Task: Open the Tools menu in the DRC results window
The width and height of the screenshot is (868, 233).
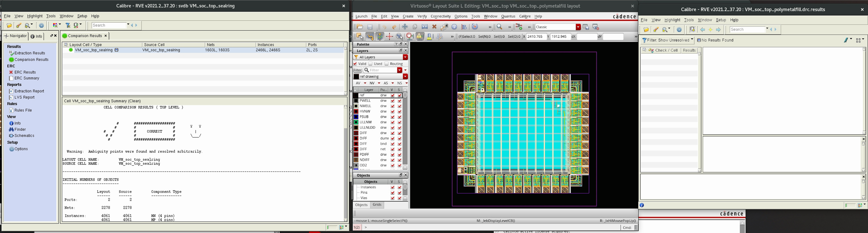Action: tap(689, 20)
